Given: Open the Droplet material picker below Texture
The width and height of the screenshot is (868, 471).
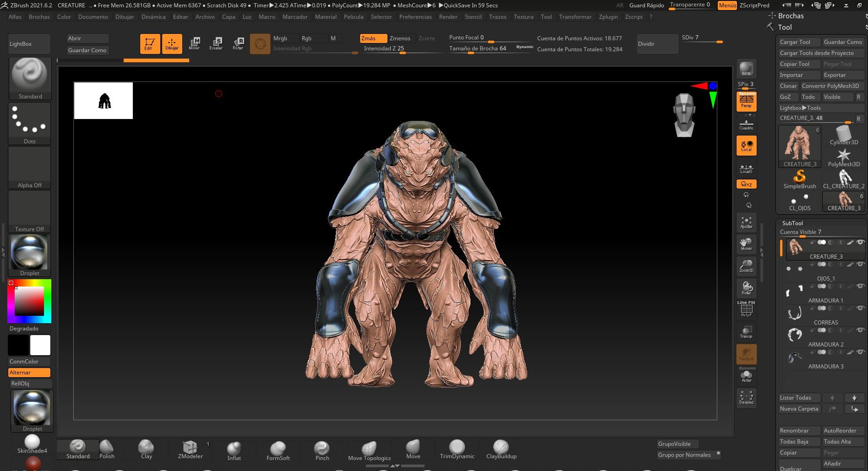Looking at the screenshot, I should pyautogui.click(x=30, y=255).
